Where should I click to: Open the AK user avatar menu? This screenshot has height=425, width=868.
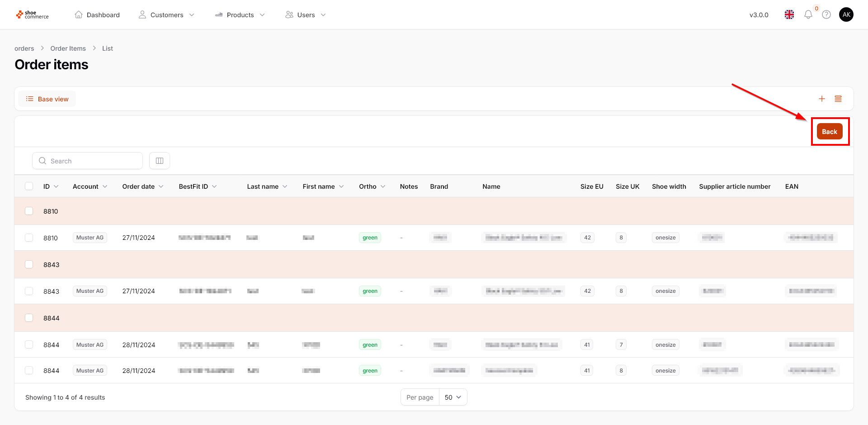click(846, 15)
